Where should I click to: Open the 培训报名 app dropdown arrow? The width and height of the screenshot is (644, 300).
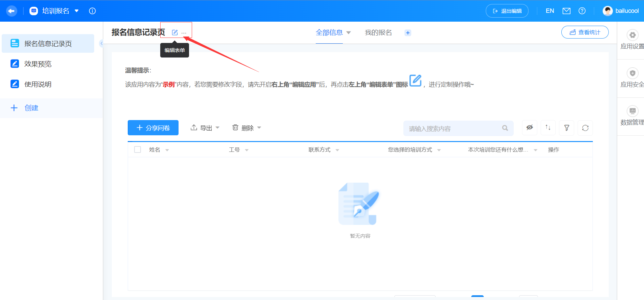tap(77, 11)
